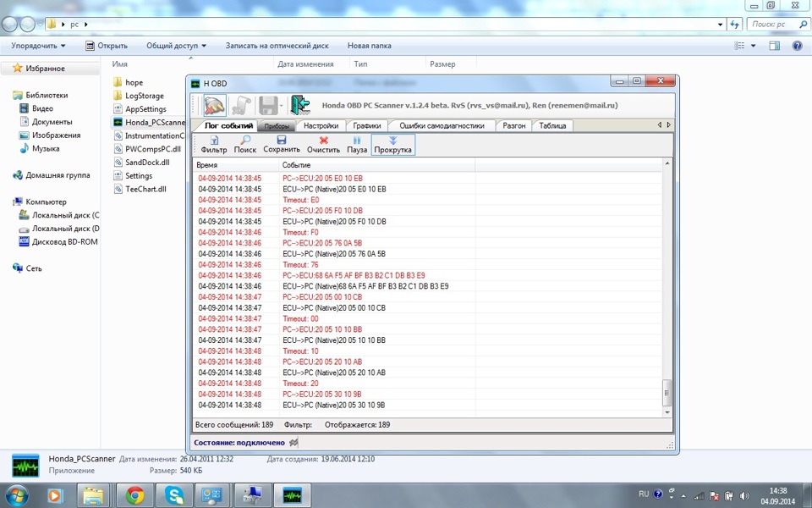Screen dimensions: 812x508
Task: Open Explorer help question mark icon
Action: pyautogui.click(x=798, y=46)
